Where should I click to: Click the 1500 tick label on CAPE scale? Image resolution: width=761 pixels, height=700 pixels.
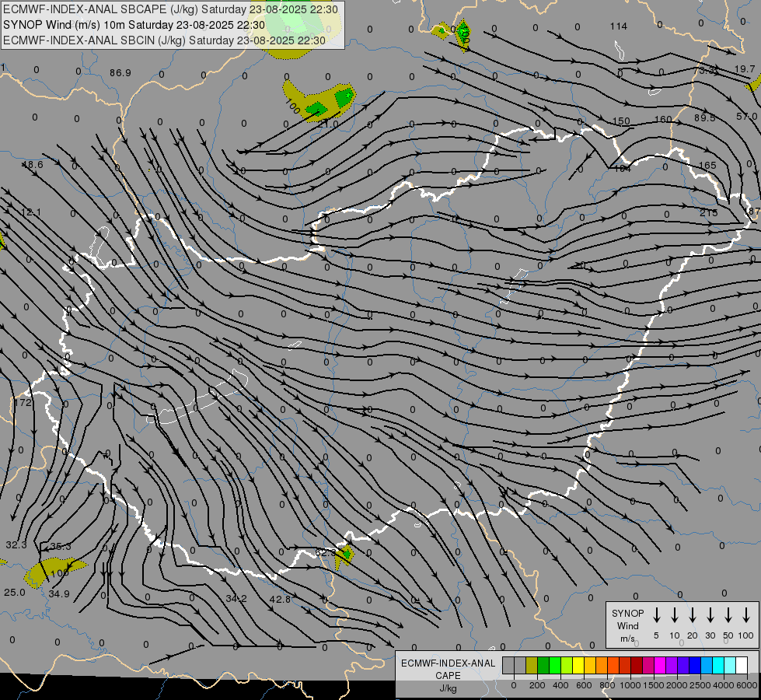tap(653, 685)
